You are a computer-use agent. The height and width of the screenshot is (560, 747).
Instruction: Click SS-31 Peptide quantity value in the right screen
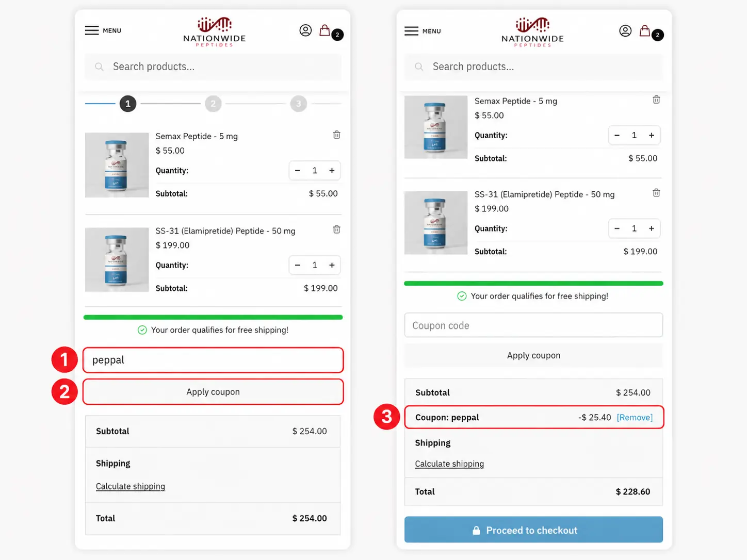point(634,228)
